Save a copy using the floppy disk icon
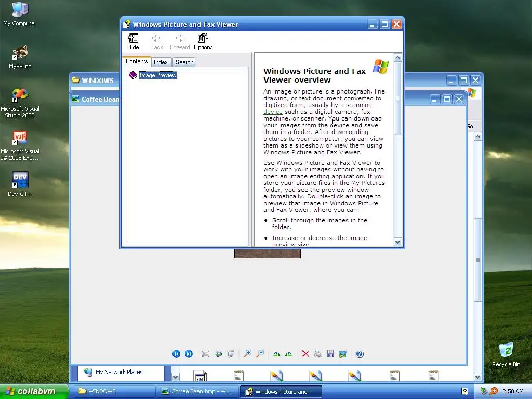 (330, 354)
